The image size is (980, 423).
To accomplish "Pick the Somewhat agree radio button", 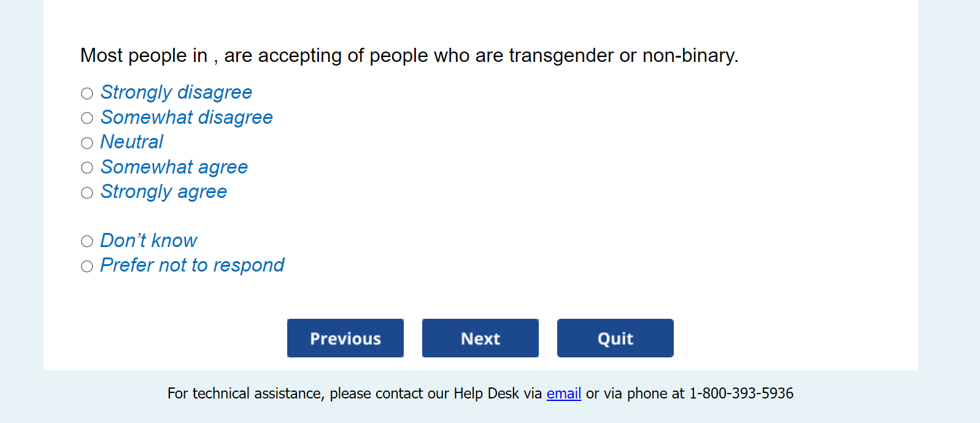I will coord(87,167).
